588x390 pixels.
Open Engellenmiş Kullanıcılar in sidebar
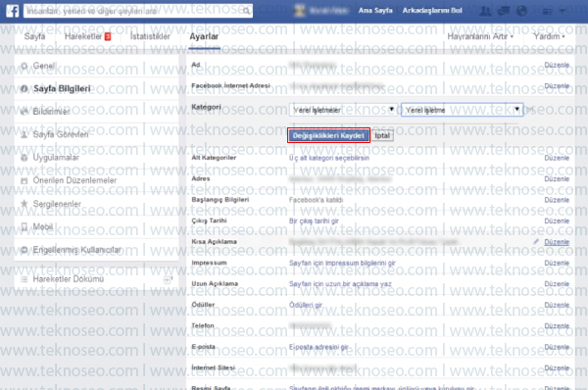pos(96,250)
